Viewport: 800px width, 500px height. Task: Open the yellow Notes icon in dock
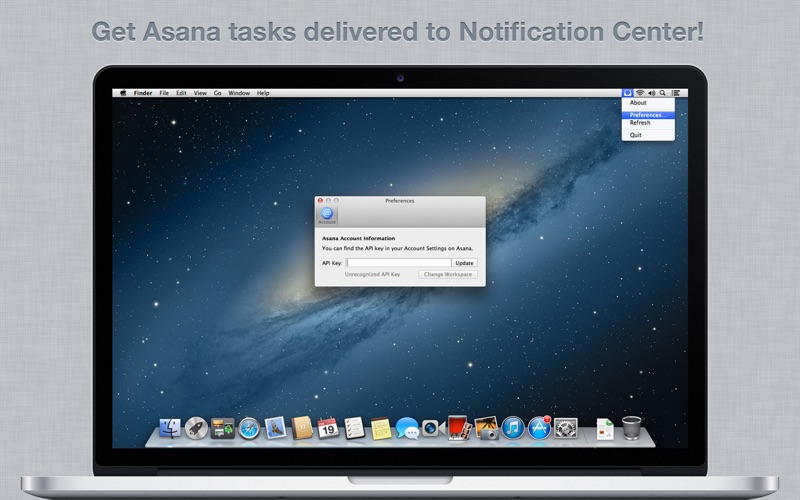(381, 429)
